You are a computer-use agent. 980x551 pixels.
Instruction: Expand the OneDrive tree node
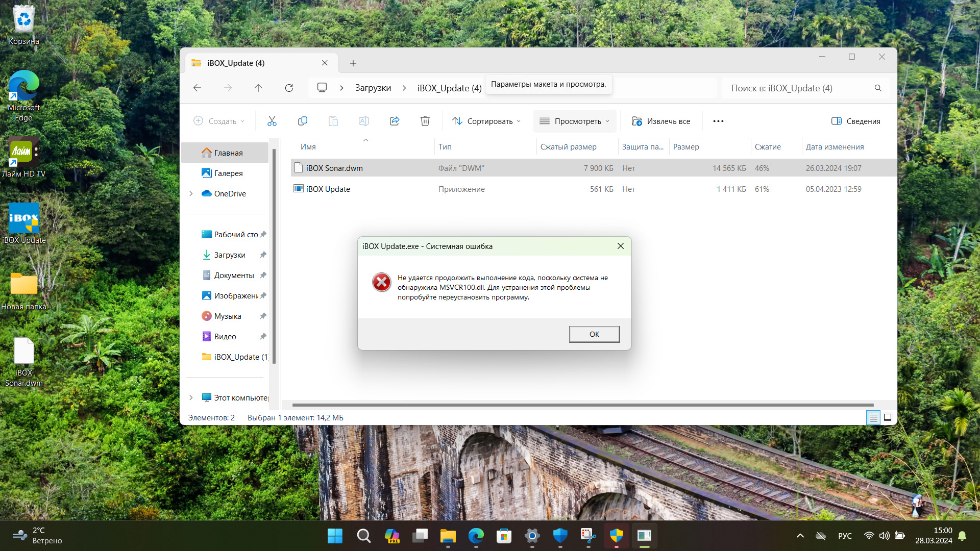[191, 193]
